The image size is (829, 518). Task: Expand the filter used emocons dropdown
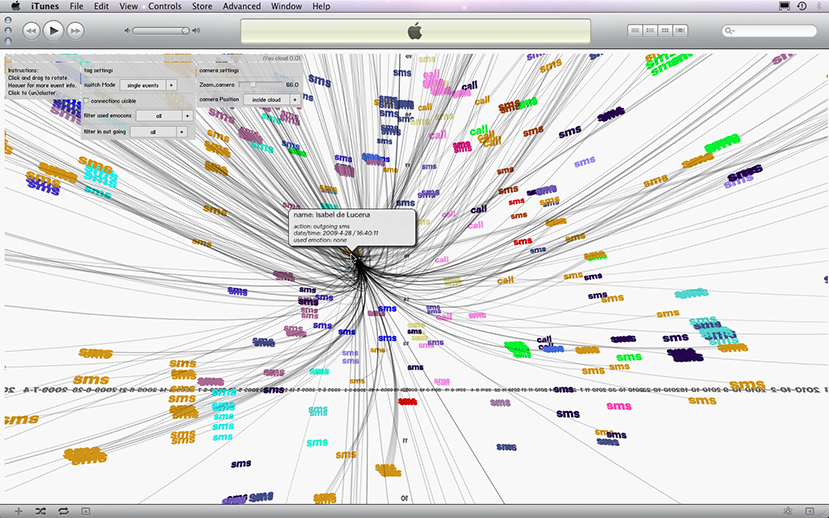point(187,116)
